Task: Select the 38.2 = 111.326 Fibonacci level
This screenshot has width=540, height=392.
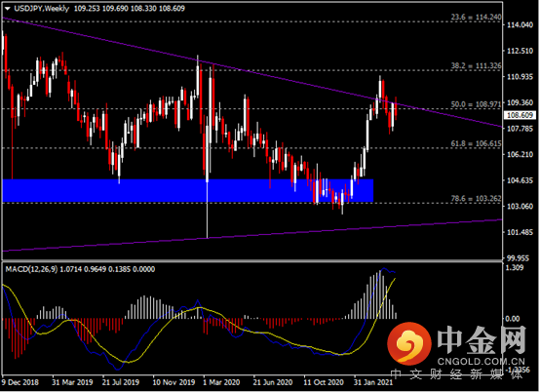Action: [x=476, y=65]
